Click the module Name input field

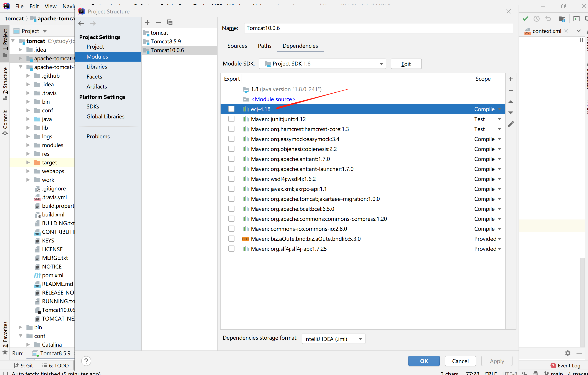[378, 28]
